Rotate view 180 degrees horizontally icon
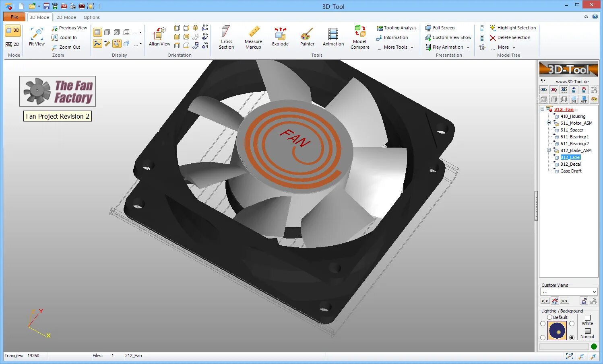This screenshot has width=603, height=364. pyautogui.click(x=205, y=28)
